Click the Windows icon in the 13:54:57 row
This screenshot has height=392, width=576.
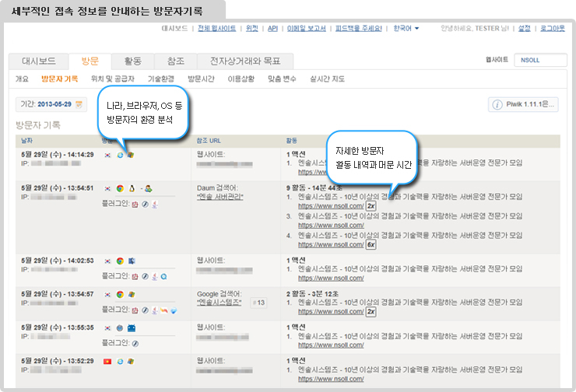(132, 294)
